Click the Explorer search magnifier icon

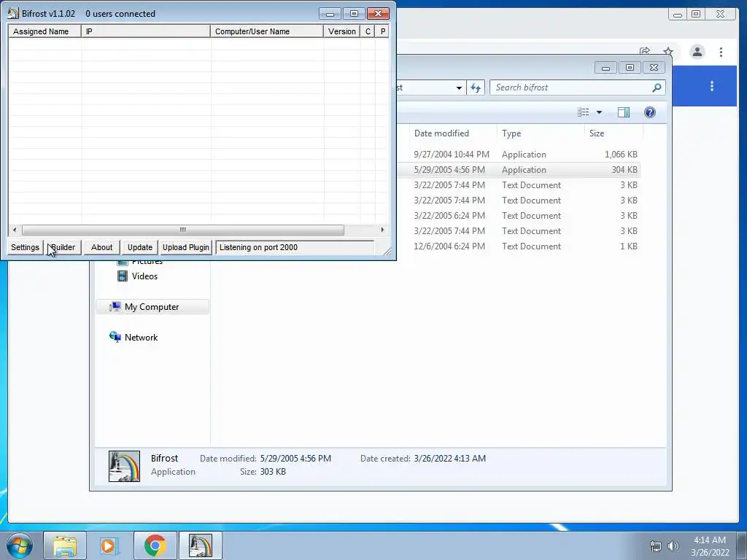pos(657,87)
